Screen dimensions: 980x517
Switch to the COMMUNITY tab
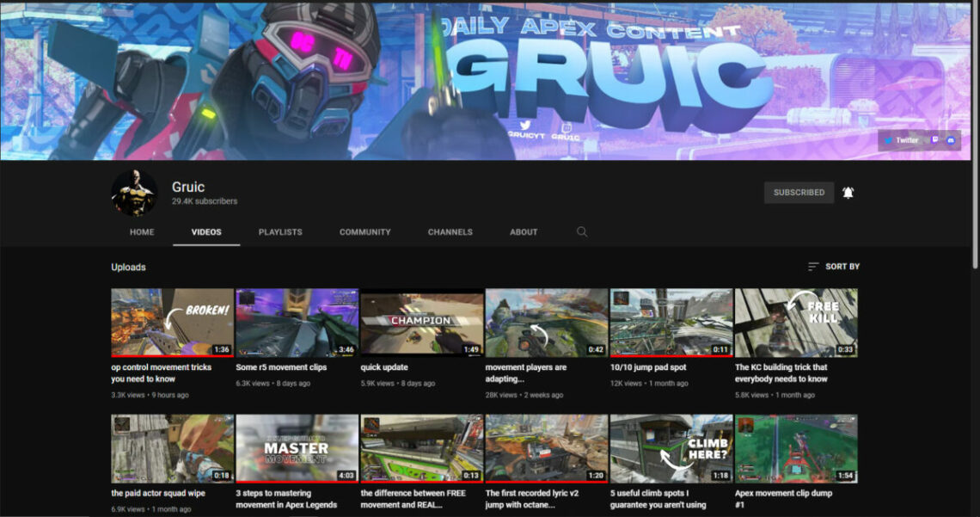coord(364,232)
